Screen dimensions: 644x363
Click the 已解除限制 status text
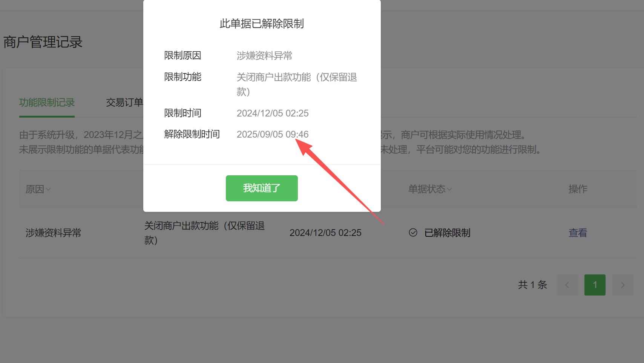tap(447, 233)
